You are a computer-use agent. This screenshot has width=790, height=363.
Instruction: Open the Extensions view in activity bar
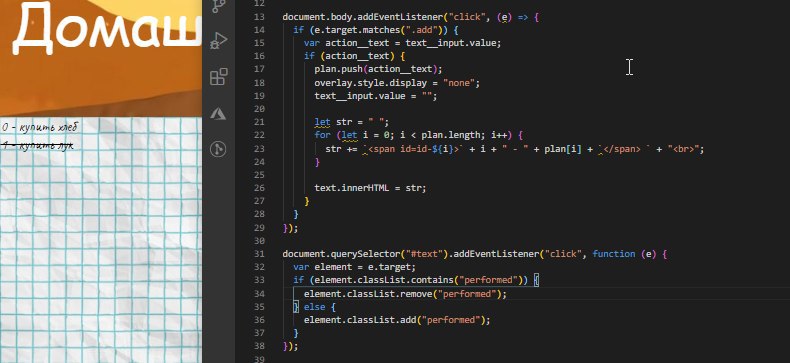(x=218, y=77)
